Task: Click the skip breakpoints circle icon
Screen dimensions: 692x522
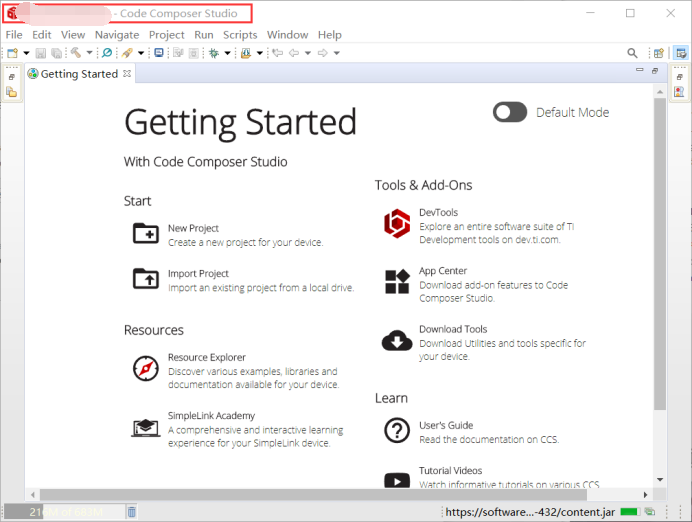Action: (x=107, y=53)
